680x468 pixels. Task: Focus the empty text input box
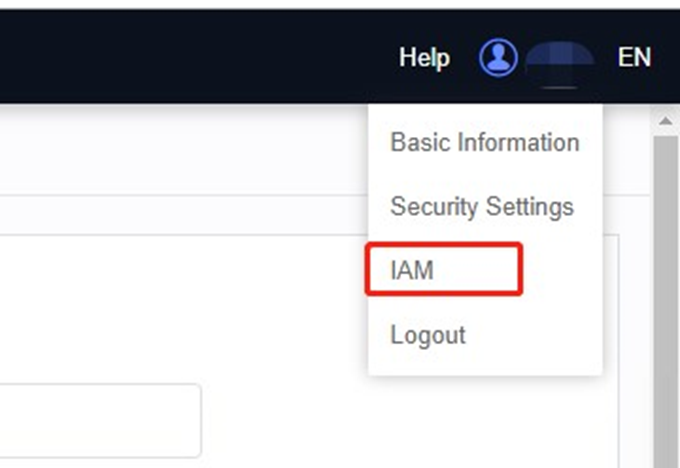click(x=100, y=420)
